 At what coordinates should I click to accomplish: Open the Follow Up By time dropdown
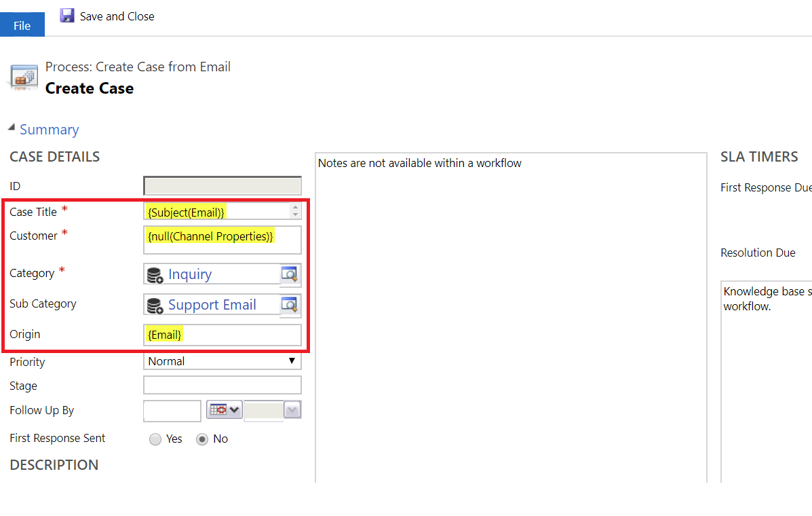(x=292, y=410)
